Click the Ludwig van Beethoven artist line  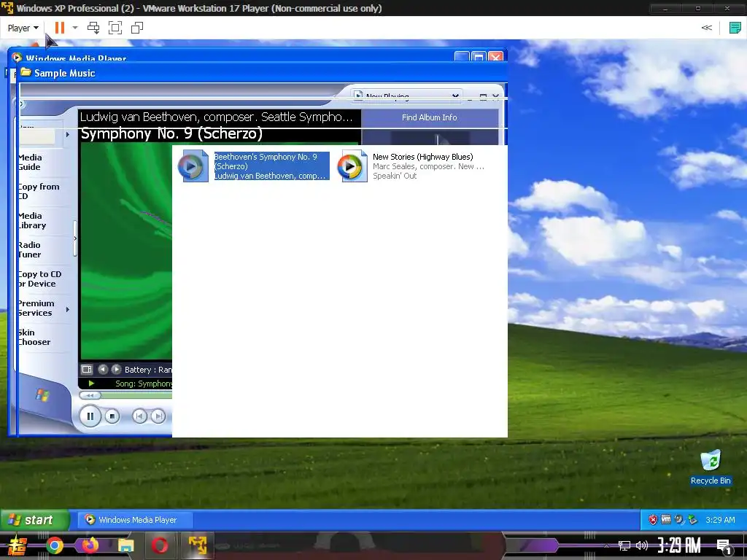(216, 117)
